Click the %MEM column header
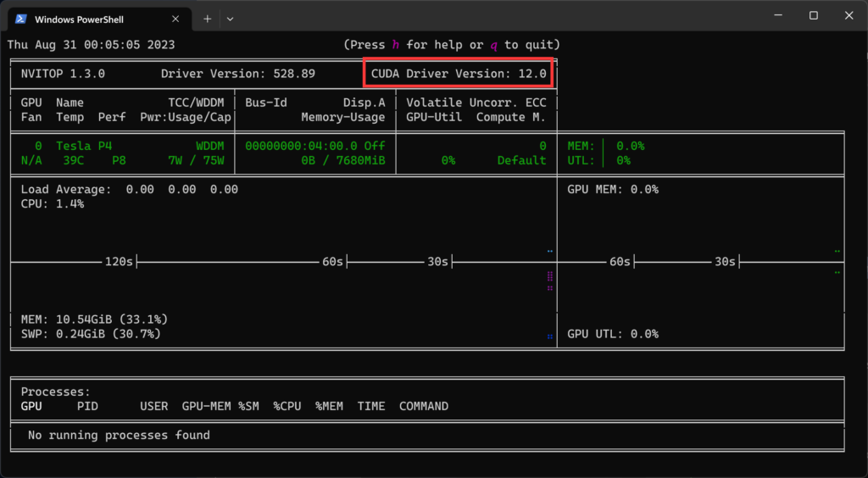Screen dimensions: 868x478 coord(330,406)
